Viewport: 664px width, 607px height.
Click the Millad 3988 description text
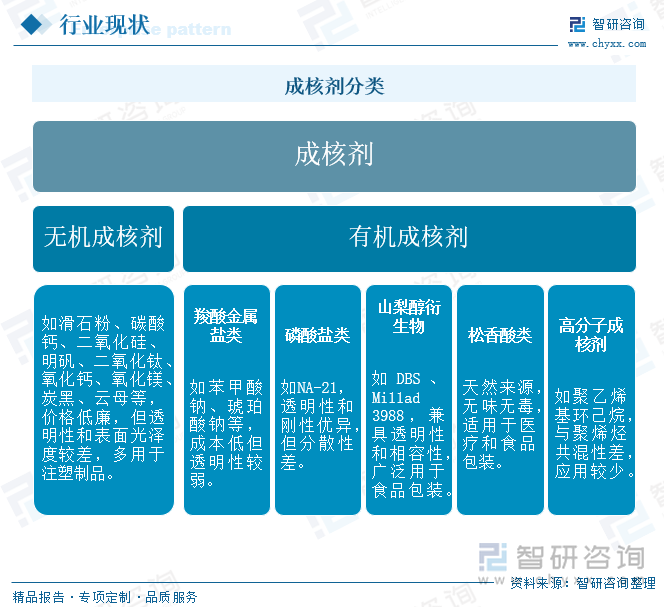(x=411, y=434)
